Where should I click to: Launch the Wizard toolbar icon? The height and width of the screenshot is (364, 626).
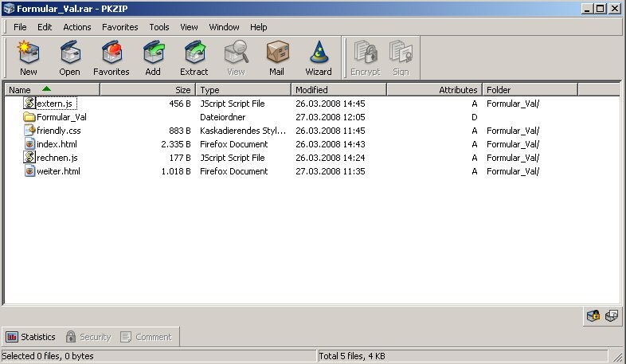click(x=319, y=58)
